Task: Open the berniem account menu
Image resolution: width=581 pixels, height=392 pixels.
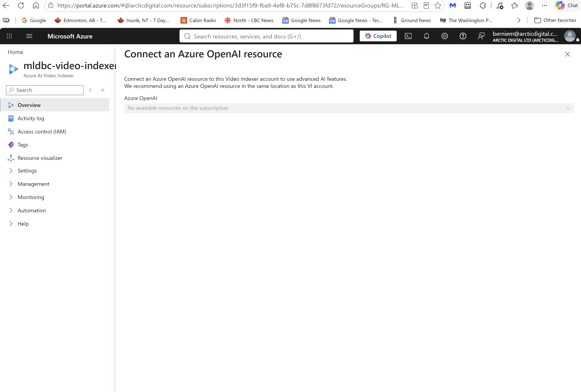Action: (535, 37)
